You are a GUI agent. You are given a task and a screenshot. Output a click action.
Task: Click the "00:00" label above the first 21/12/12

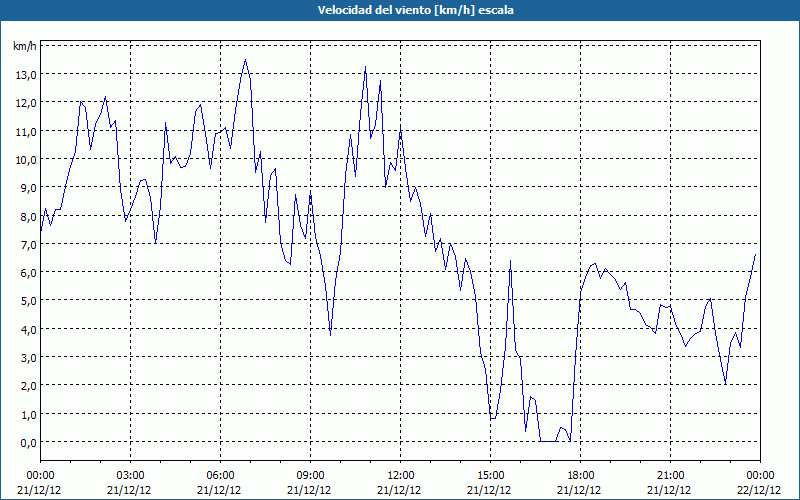click(x=40, y=476)
